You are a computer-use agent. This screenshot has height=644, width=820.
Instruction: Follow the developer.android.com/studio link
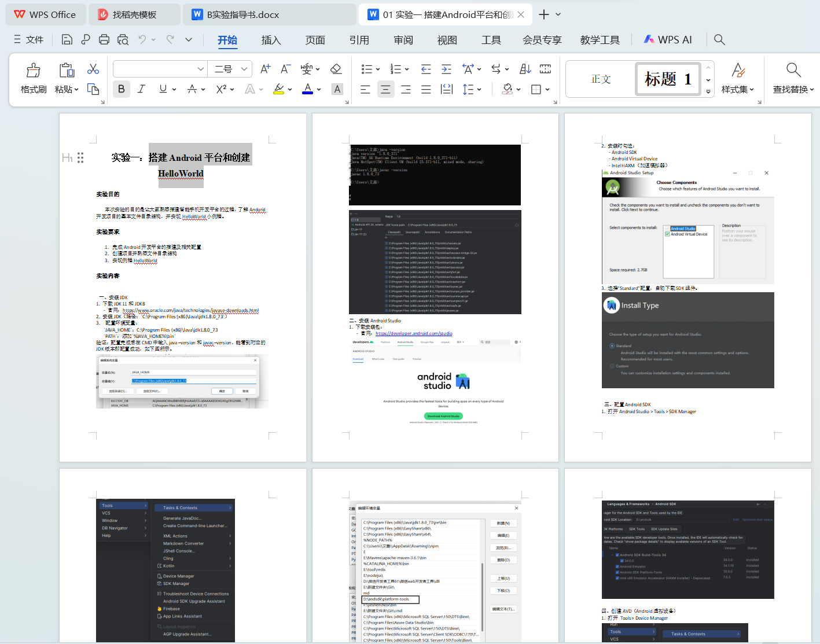(x=414, y=333)
